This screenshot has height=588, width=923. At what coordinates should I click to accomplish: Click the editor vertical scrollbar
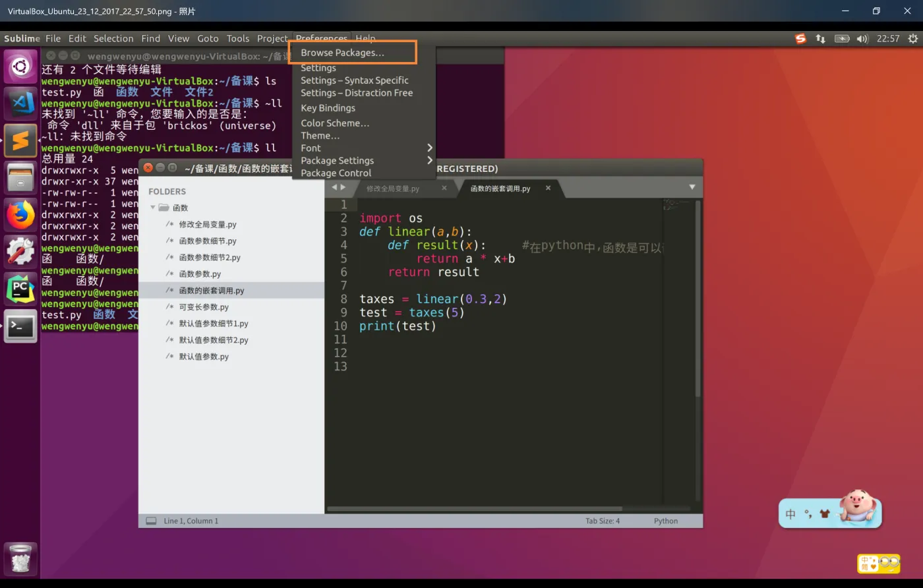tap(698, 300)
